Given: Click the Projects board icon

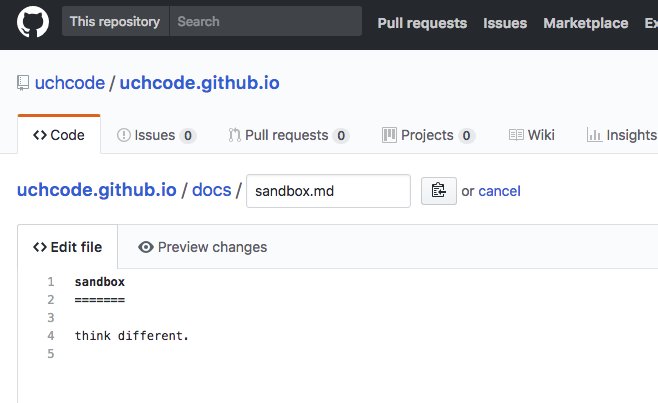Looking at the screenshot, I should pyautogui.click(x=389, y=135).
